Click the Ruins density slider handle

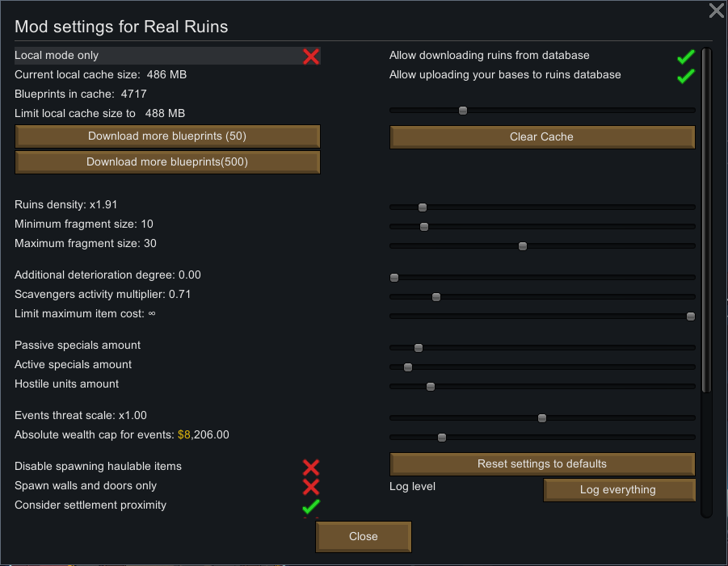[423, 208]
